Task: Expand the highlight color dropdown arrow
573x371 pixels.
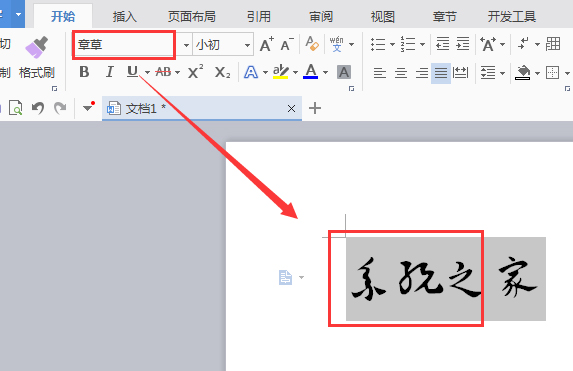Action: [295, 72]
